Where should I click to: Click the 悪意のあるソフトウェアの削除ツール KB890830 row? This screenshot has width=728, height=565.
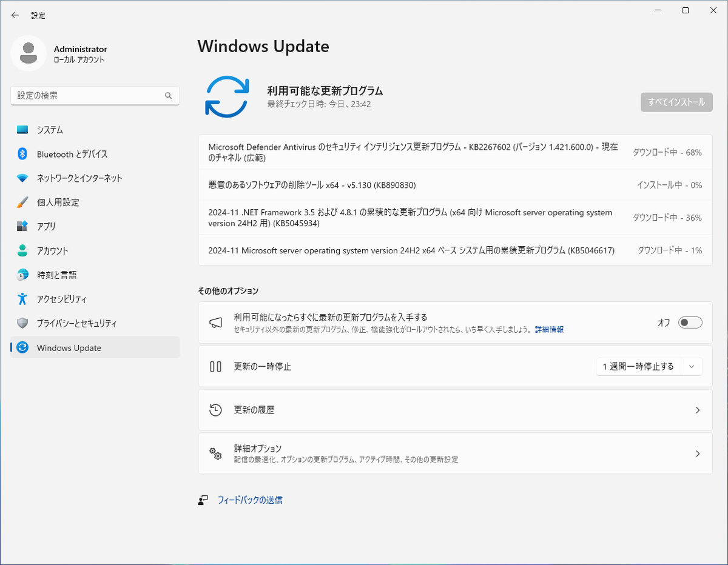[455, 185]
